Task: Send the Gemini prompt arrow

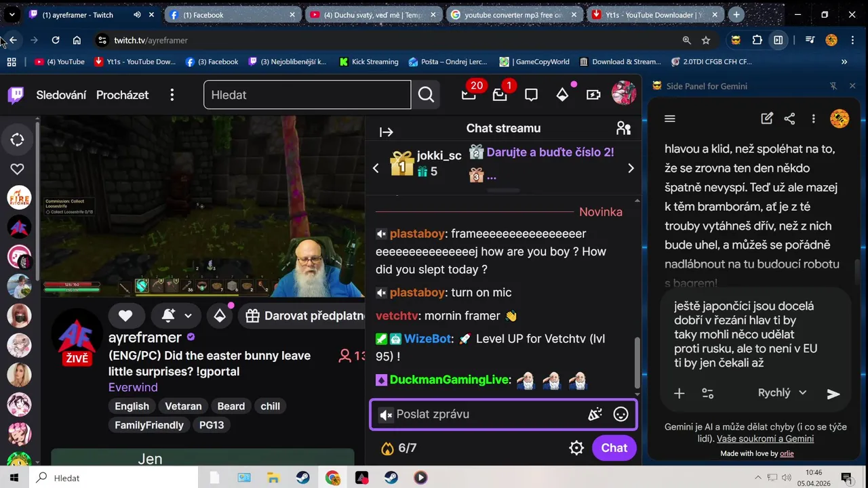Action: (833, 394)
